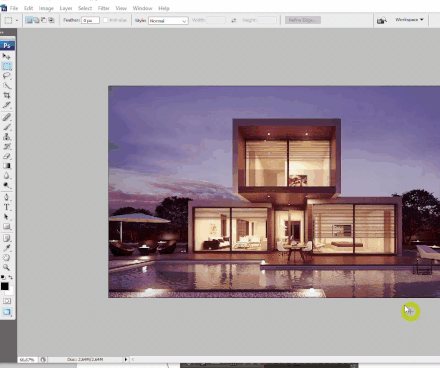The width and height of the screenshot is (440, 368).
Task: Enable the Anti-alias checkbox
Action: click(105, 20)
